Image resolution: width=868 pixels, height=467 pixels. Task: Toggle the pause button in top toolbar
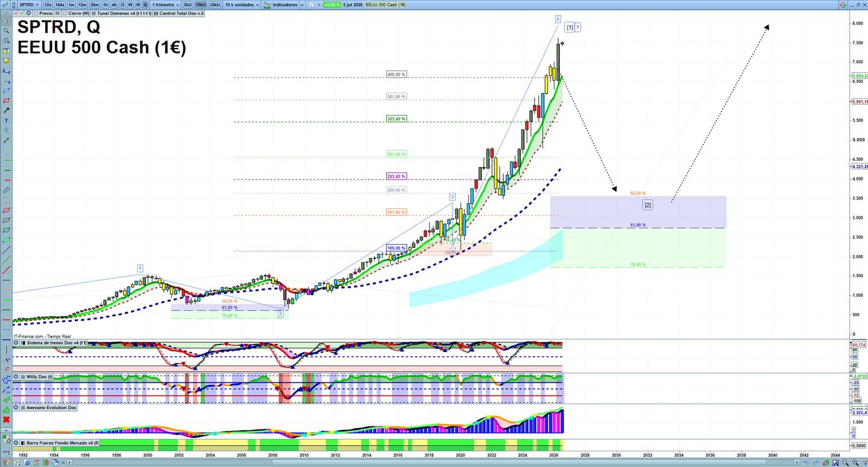point(311,5)
